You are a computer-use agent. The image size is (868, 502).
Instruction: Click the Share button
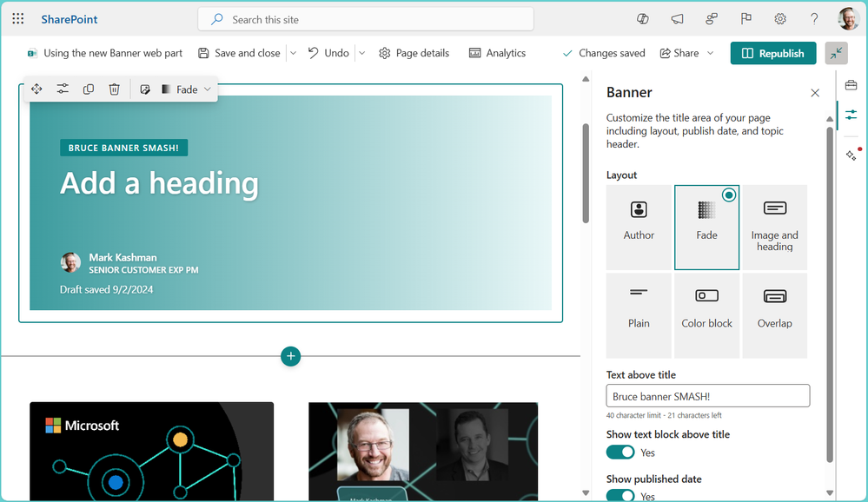tap(679, 53)
